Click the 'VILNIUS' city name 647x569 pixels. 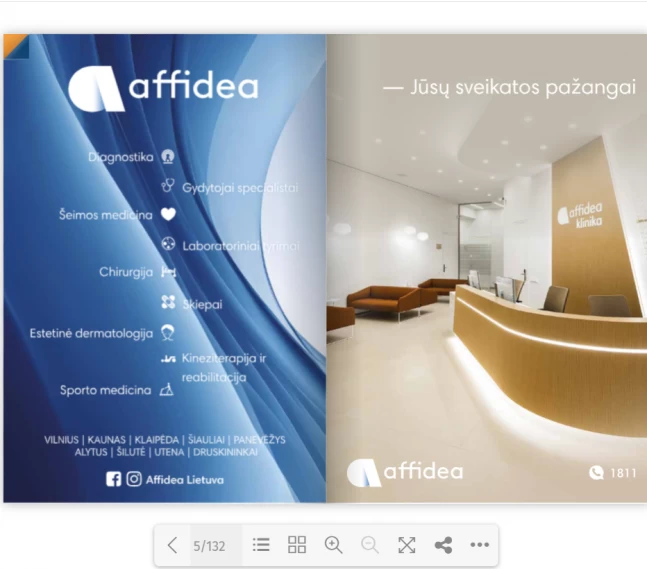pyautogui.click(x=61, y=440)
